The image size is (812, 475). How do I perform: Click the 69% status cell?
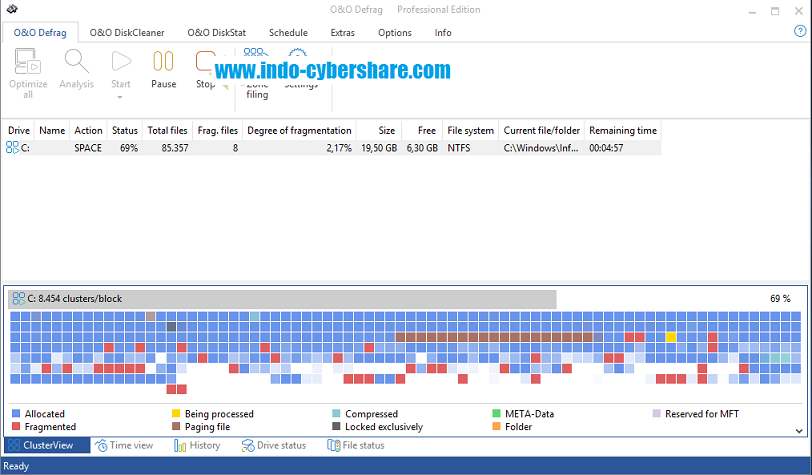tap(129, 148)
